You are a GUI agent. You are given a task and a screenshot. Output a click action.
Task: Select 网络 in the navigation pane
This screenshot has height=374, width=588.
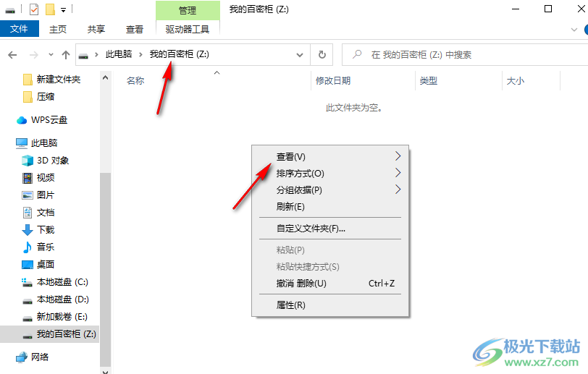point(40,357)
